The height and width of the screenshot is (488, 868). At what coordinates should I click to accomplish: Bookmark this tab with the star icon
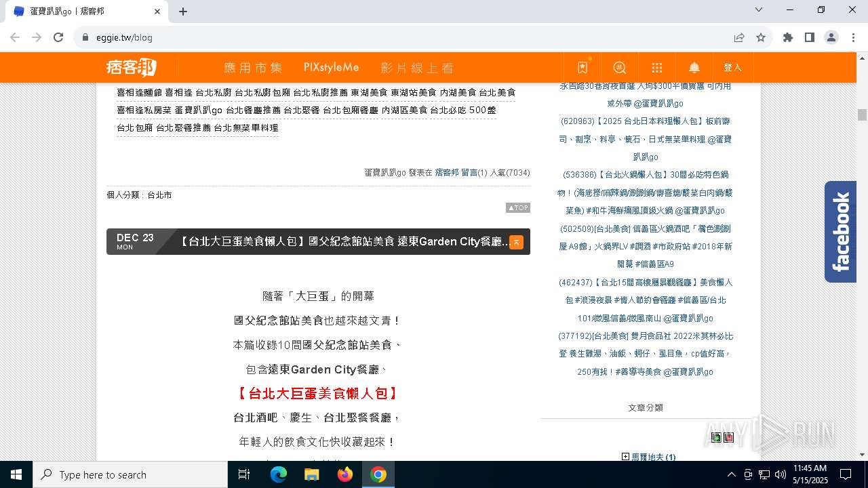click(x=761, y=37)
